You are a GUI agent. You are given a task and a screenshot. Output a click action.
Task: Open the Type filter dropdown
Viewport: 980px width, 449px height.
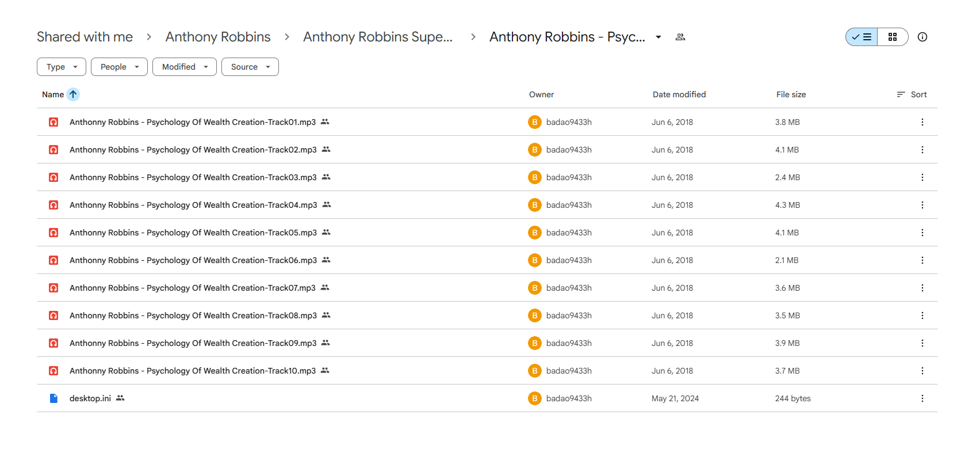62,67
